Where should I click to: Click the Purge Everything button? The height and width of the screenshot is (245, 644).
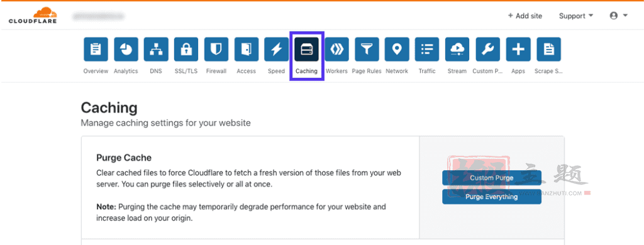click(492, 197)
